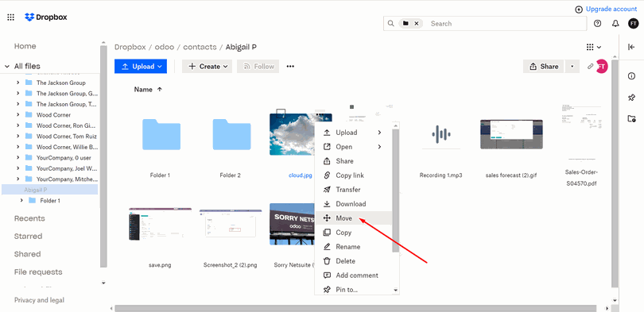Expand Folder 1 under Abigail P
This screenshot has height=312, width=644.
coord(21,201)
